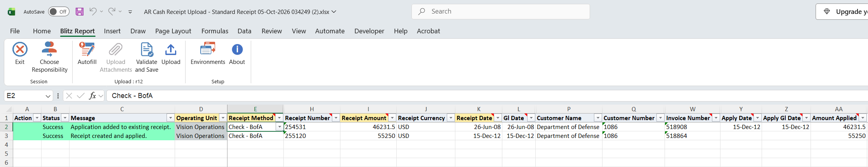868x167 pixels.
Task: Open the File menu
Action: pyautogui.click(x=15, y=31)
